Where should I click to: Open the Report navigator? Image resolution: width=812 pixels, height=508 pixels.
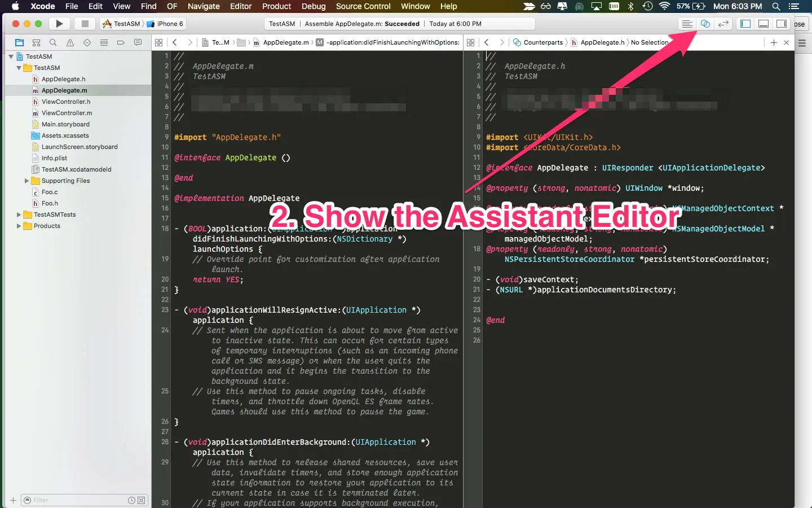[138, 42]
